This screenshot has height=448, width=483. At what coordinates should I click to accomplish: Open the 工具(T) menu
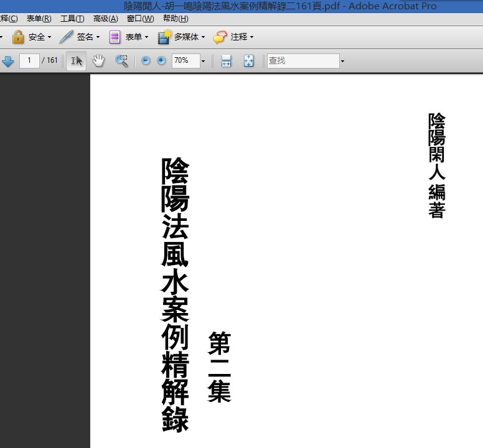point(72,19)
